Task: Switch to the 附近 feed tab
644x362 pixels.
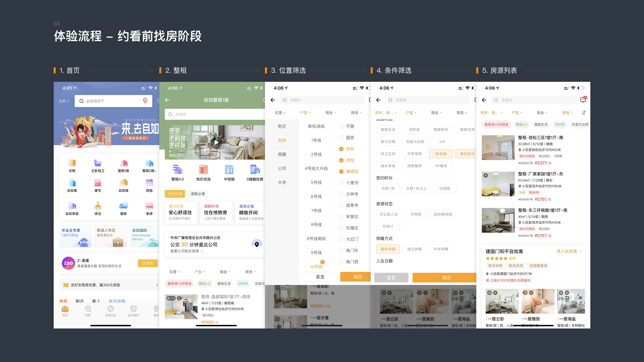Action: coord(80,301)
